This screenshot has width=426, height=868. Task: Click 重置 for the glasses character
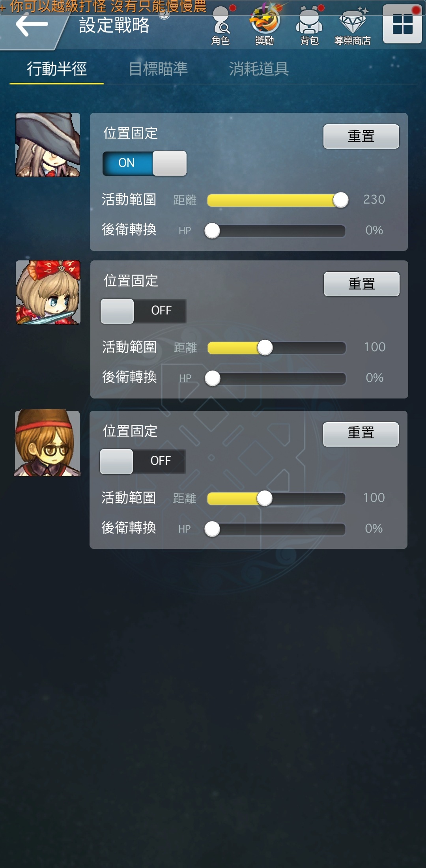pyautogui.click(x=361, y=434)
